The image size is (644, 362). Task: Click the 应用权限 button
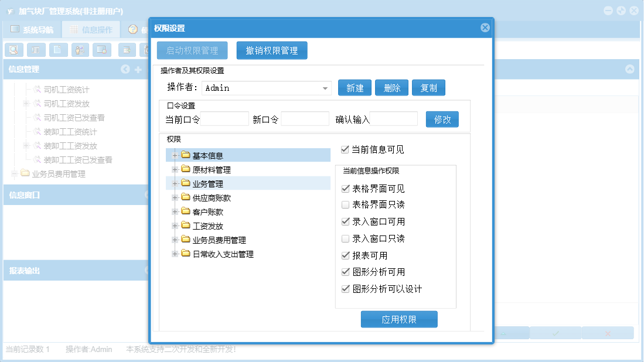click(399, 319)
